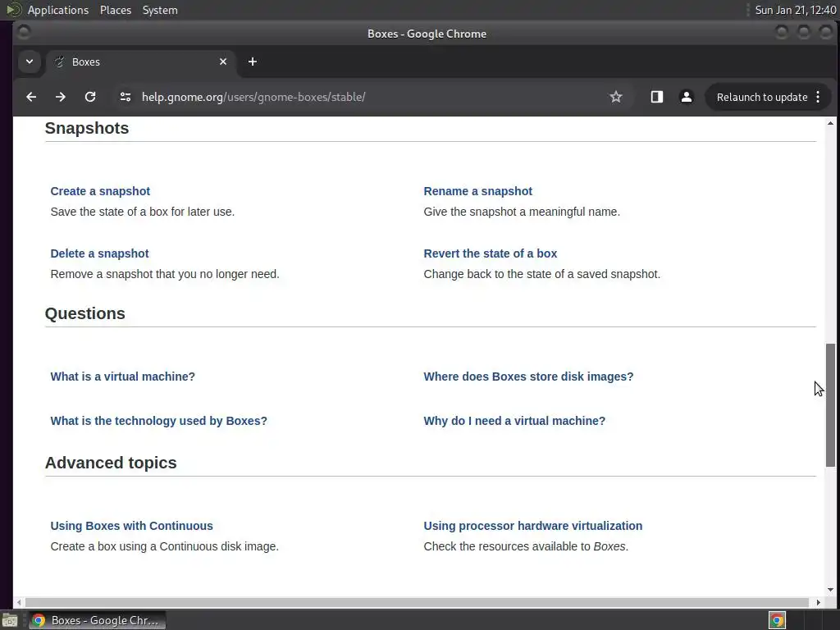Open Where does Boxes store disk images?

click(528, 377)
